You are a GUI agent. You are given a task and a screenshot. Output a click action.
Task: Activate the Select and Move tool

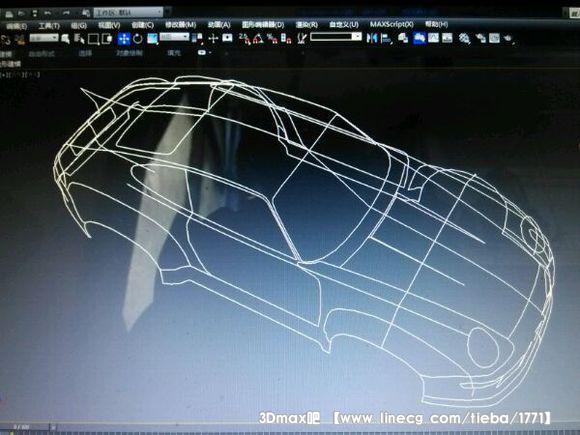click(124, 38)
